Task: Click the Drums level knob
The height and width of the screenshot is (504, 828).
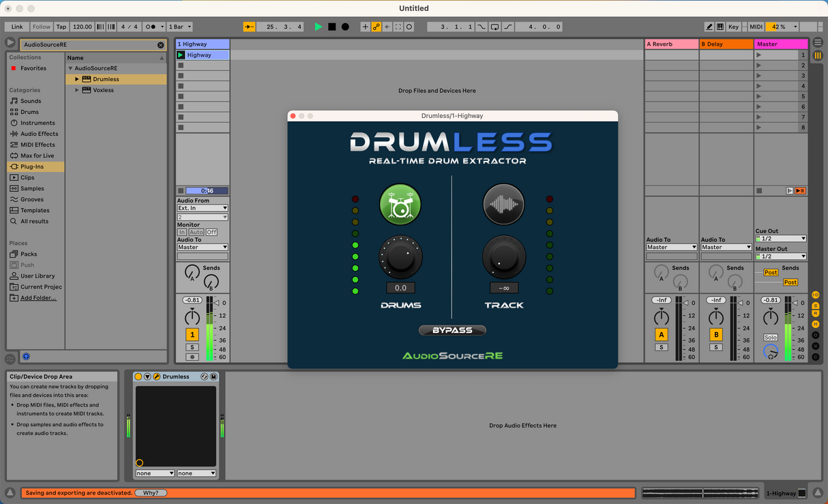Action: point(400,257)
